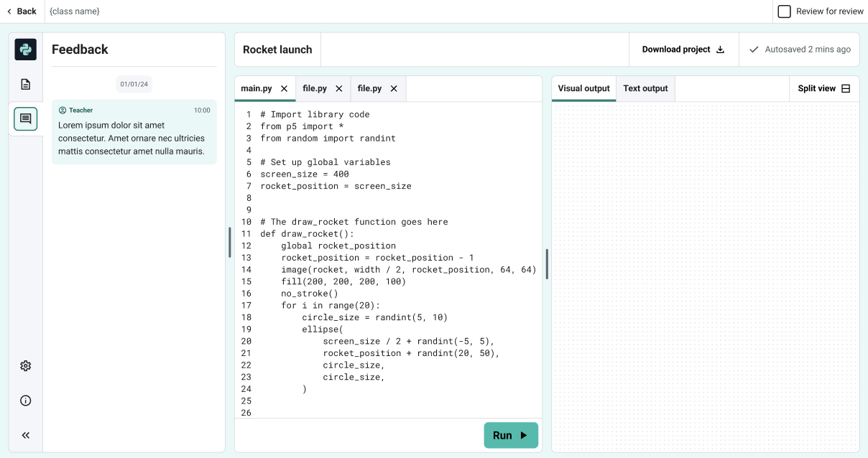The width and height of the screenshot is (868, 458).
Task: Close the second file.py tab
Action: pyautogui.click(x=339, y=89)
